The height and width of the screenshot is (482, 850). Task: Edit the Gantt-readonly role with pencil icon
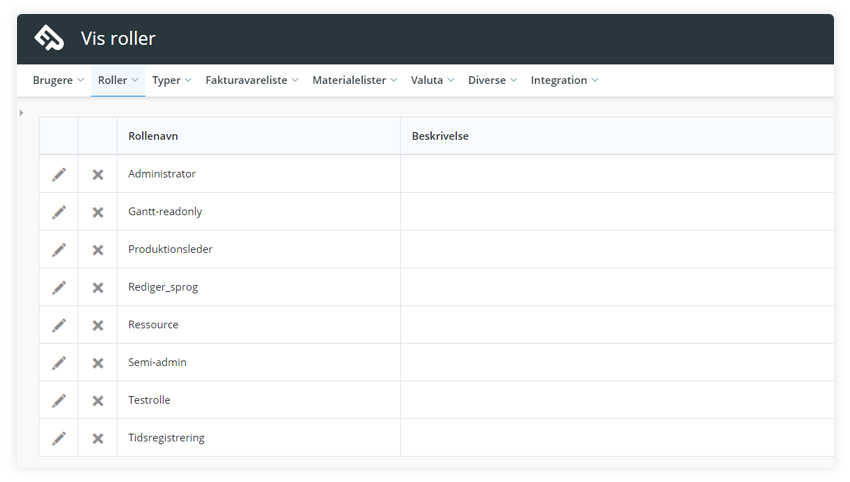click(59, 212)
